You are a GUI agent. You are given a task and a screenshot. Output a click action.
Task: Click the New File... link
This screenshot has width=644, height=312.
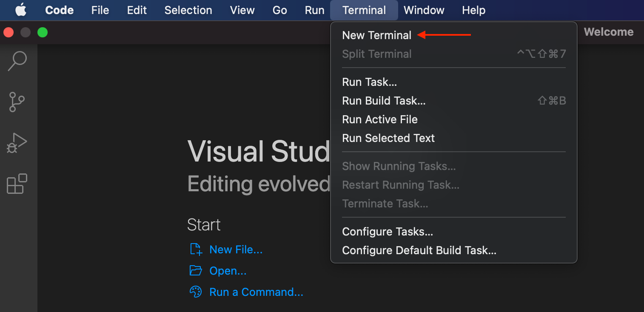tap(236, 250)
